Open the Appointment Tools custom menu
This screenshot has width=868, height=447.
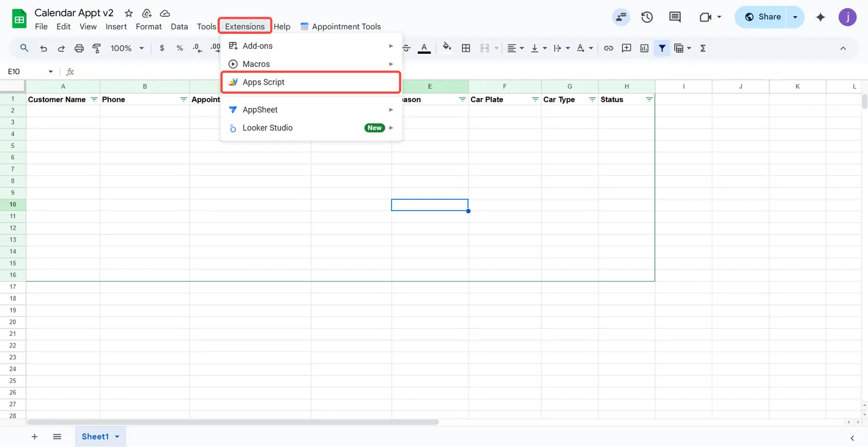pos(341,27)
